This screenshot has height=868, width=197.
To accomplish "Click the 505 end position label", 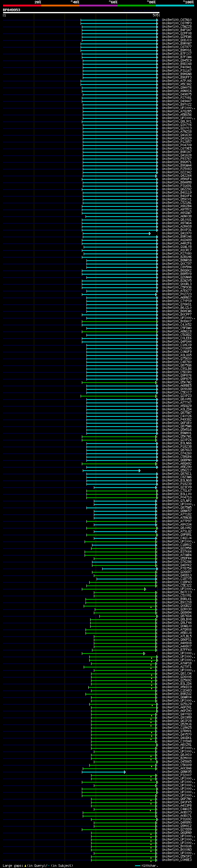I will click(x=155, y=15).
